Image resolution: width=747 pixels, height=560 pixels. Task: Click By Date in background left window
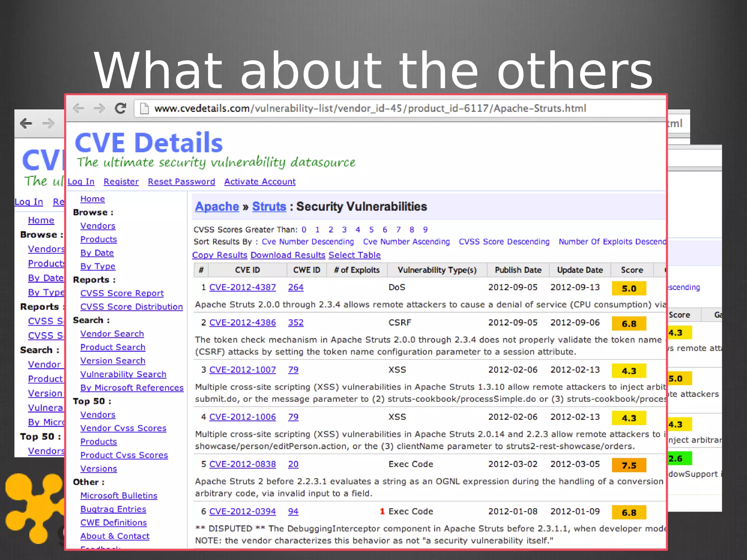click(x=46, y=278)
